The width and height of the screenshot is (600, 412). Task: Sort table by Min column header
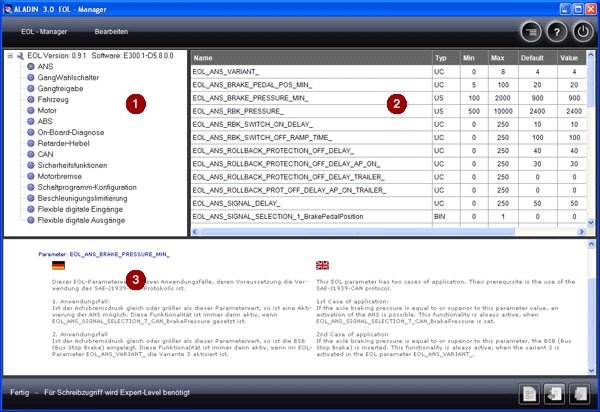474,58
